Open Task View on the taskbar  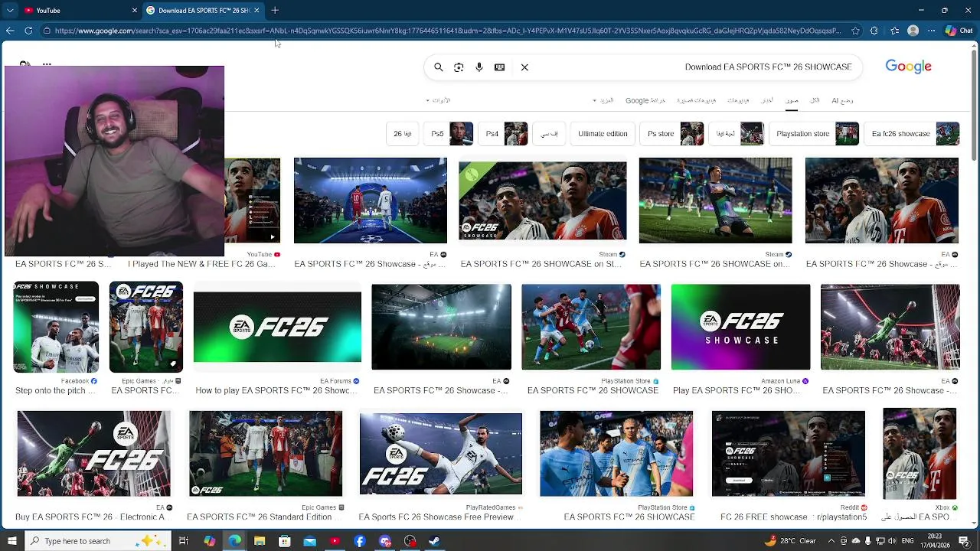(184, 541)
